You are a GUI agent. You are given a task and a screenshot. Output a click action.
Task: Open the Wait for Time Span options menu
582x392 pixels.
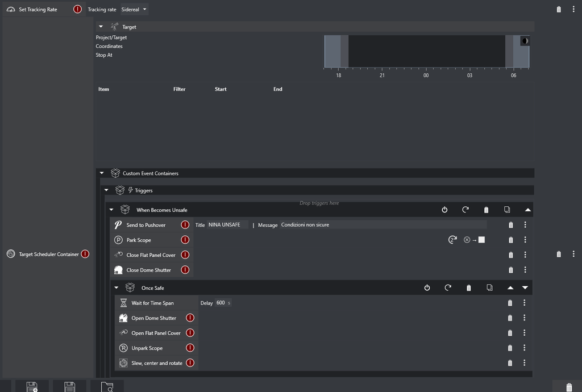525,303
